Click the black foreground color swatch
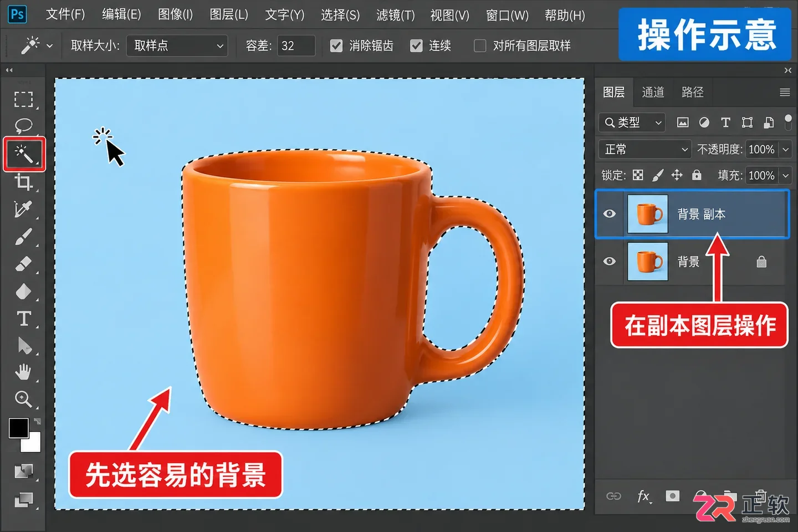This screenshot has height=532, width=798. (x=18, y=427)
